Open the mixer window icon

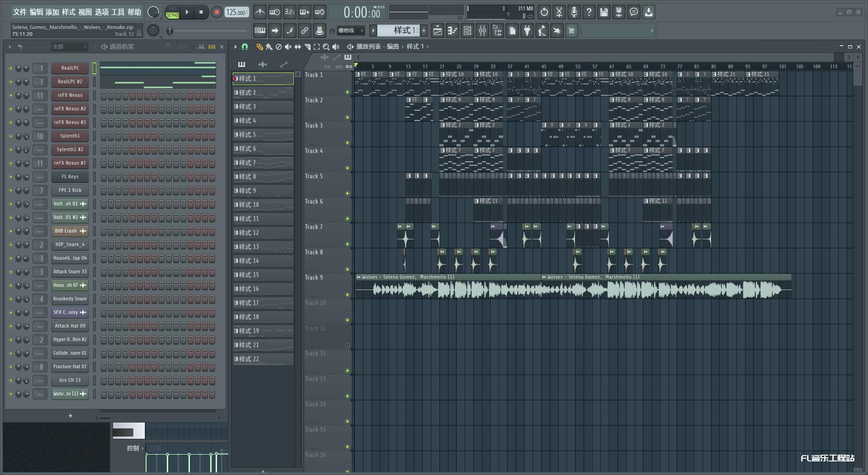coord(482,31)
